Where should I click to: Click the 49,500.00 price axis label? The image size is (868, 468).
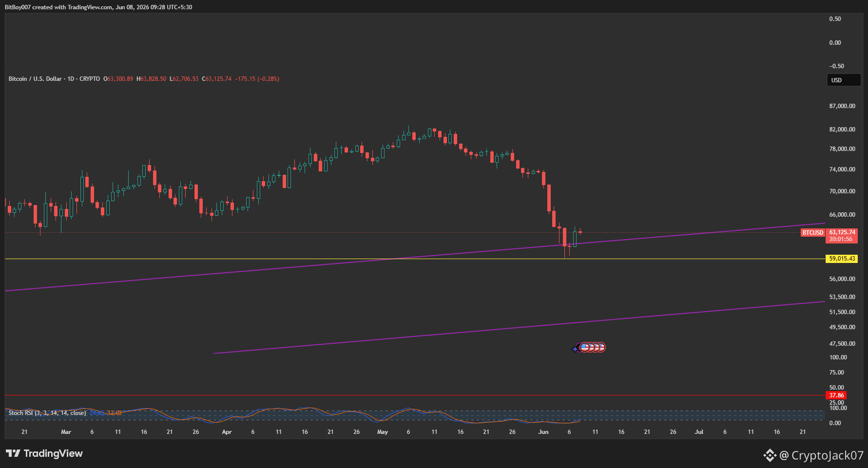842,327
